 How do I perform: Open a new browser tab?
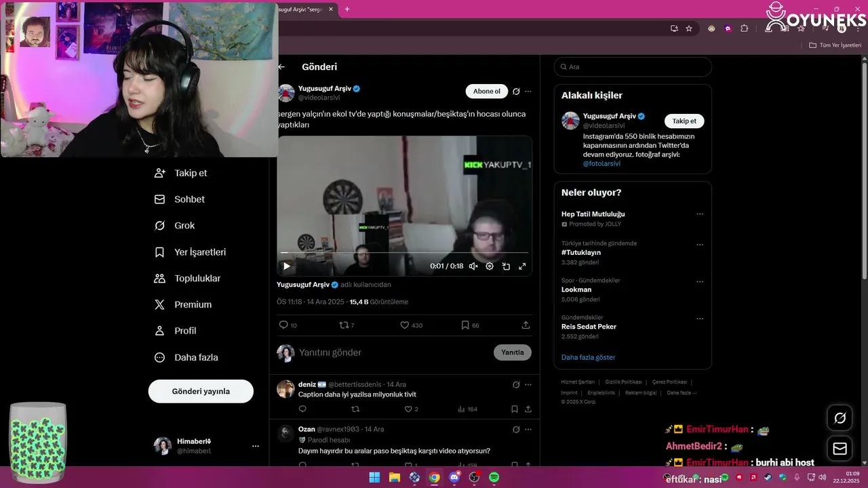tap(347, 9)
